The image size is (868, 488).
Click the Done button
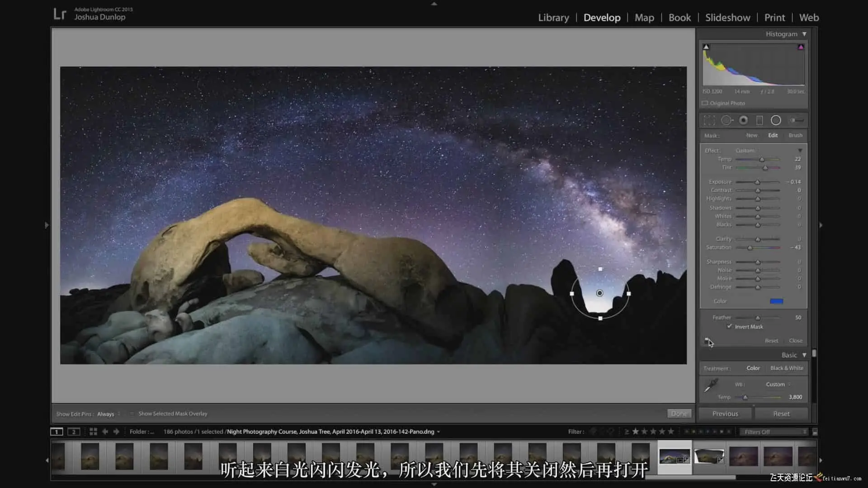point(679,413)
